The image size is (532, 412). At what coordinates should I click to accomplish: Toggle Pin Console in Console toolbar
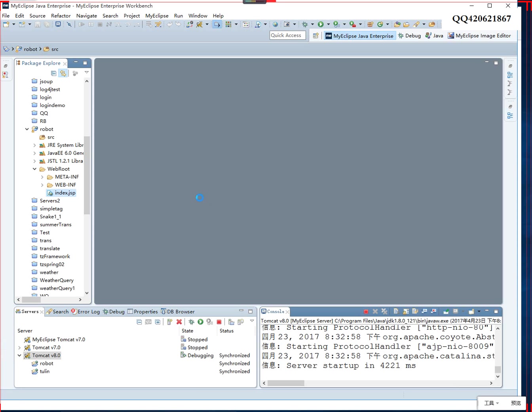click(x=446, y=311)
